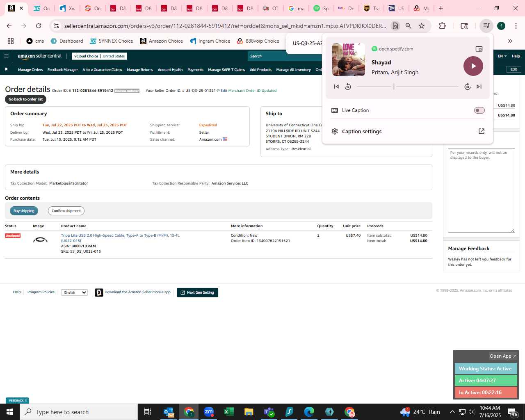Open Chrome media control icon

(486, 26)
